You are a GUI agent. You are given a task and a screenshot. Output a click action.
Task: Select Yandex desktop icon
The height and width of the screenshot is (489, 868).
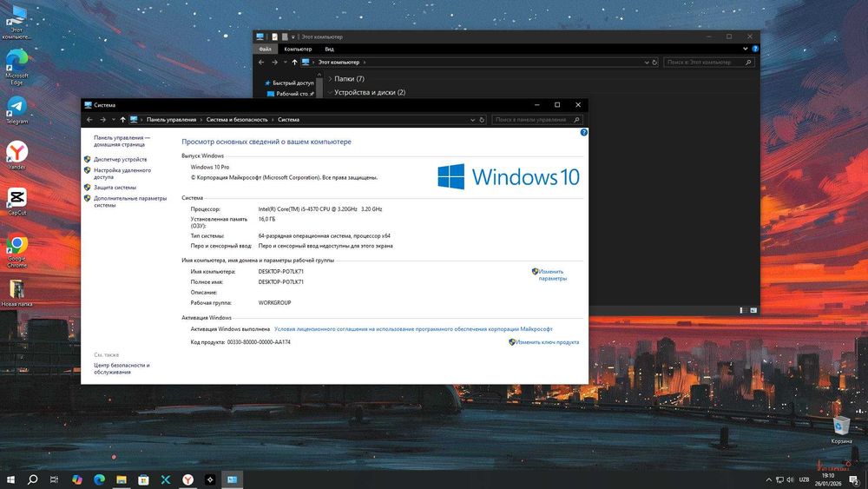click(x=16, y=155)
